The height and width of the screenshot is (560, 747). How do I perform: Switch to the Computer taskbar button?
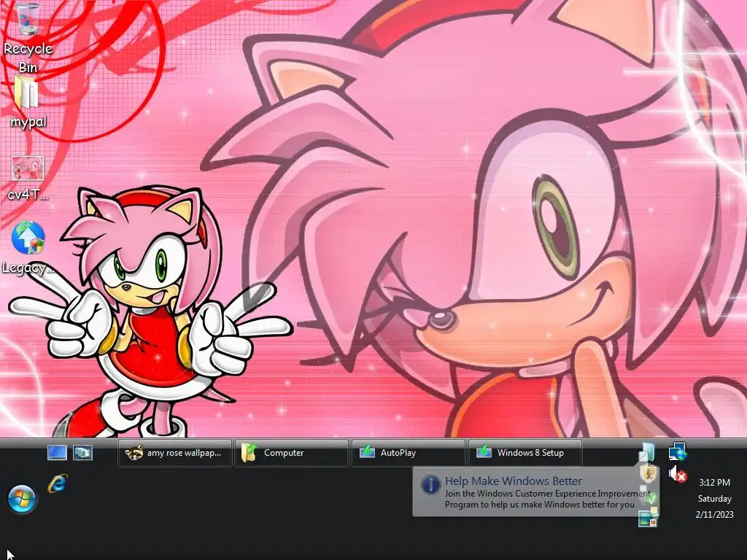point(292,453)
